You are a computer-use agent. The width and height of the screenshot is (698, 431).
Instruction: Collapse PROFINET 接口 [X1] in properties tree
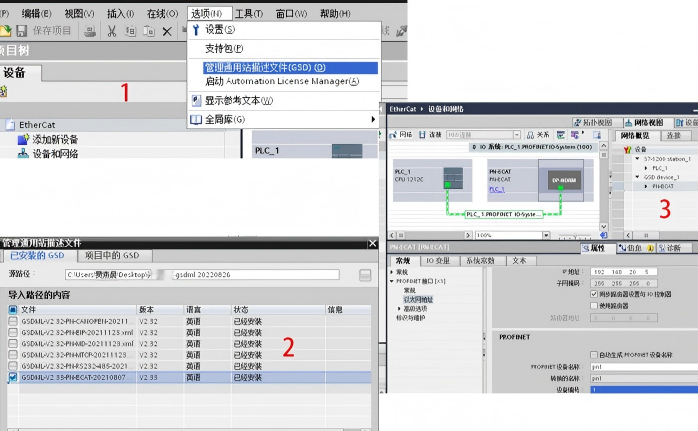(392, 281)
